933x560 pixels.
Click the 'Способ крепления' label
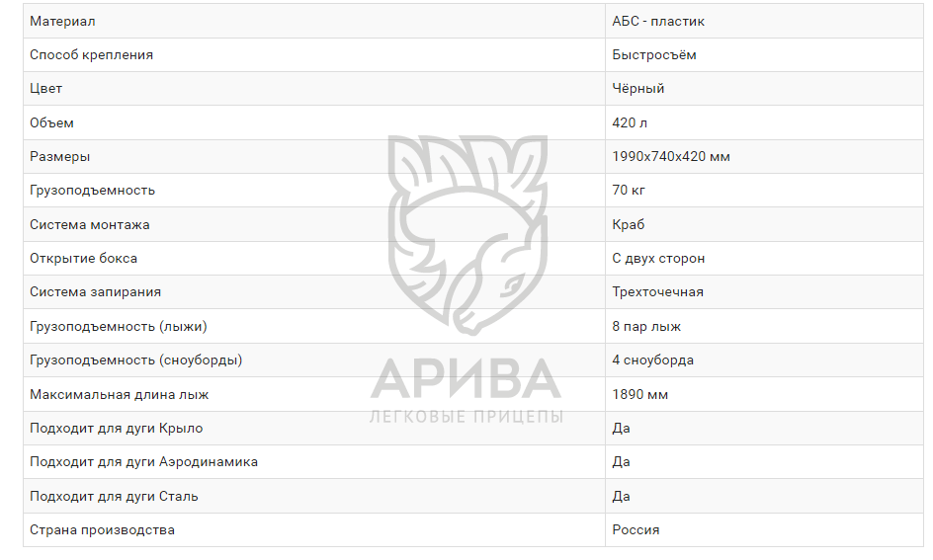tap(92, 55)
